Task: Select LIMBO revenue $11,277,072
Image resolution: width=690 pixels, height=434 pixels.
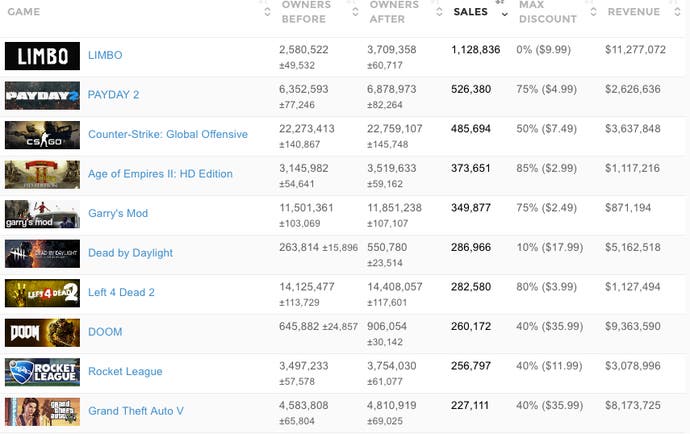Action: point(635,50)
